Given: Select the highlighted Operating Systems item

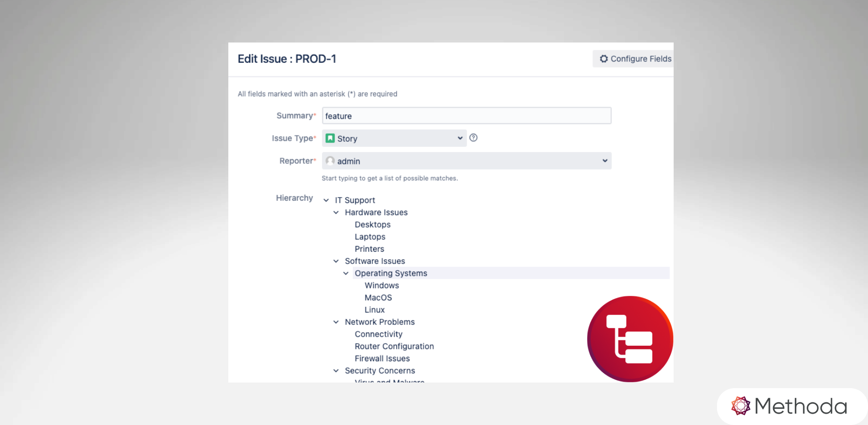Looking at the screenshot, I should point(511,273).
